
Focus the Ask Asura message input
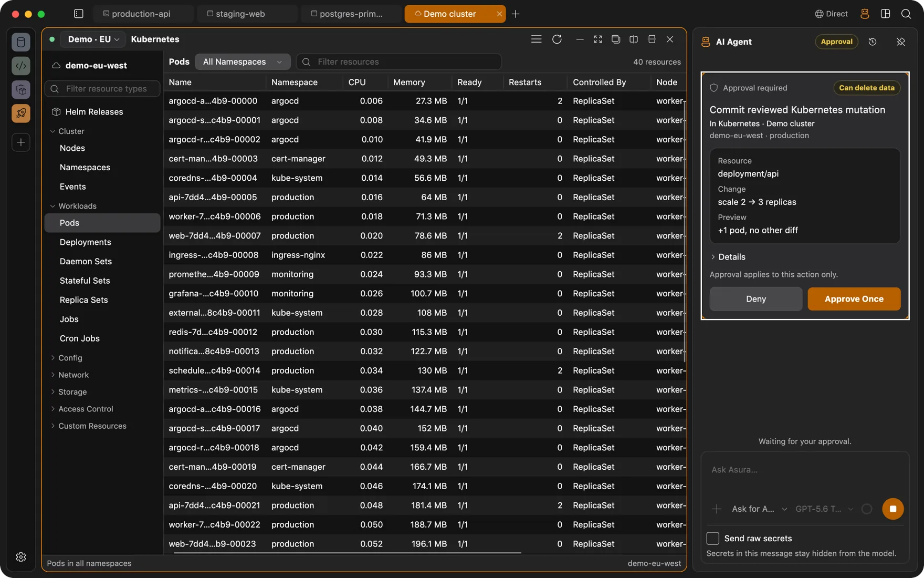point(805,470)
